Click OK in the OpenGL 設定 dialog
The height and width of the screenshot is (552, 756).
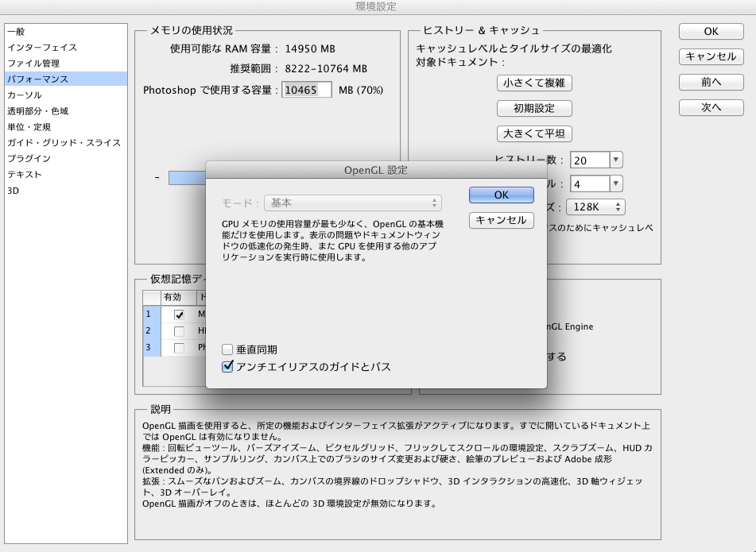click(501, 195)
